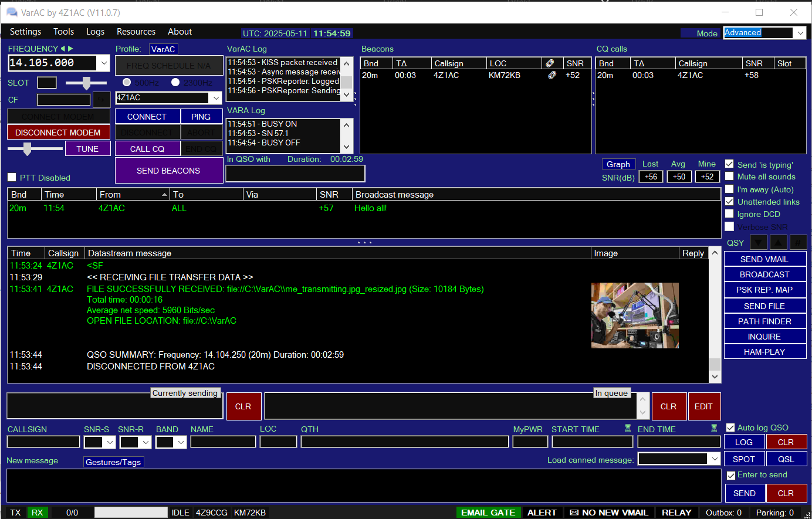Open the PSK REP. MAP
812x519 pixels.
[764, 290]
